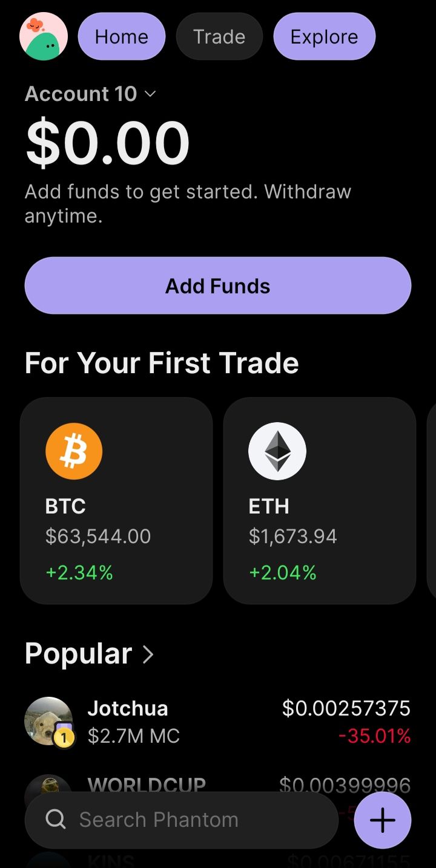Tap the Popular section heading
The width and height of the screenshot is (436, 868).
click(79, 654)
